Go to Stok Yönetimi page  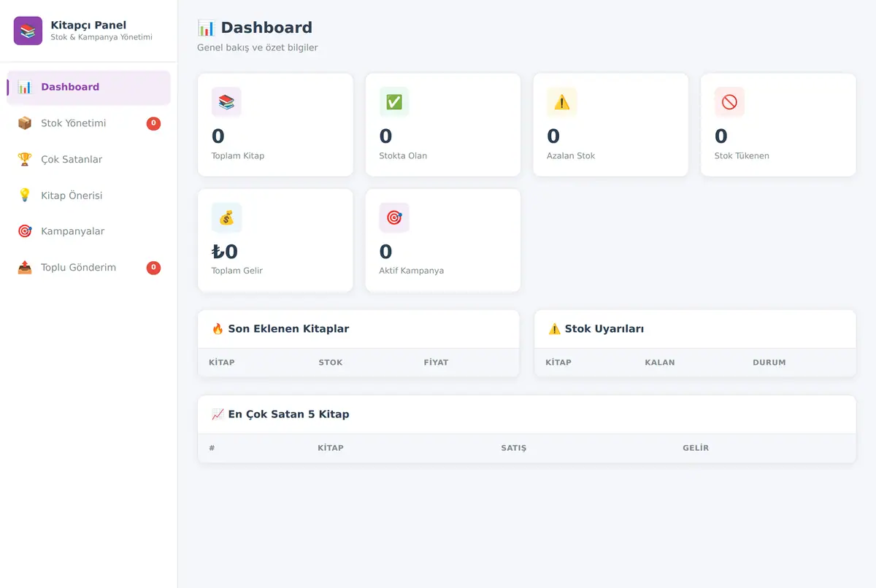pyautogui.click(x=88, y=123)
